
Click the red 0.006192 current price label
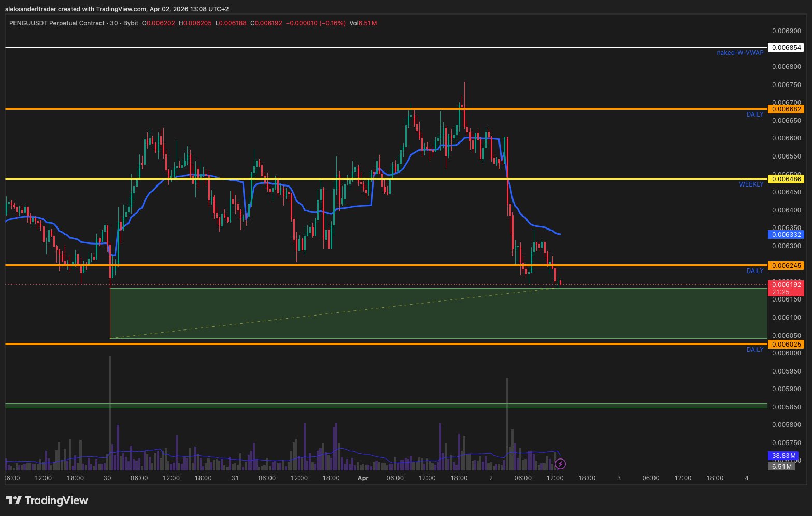click(x=786, y=285)
